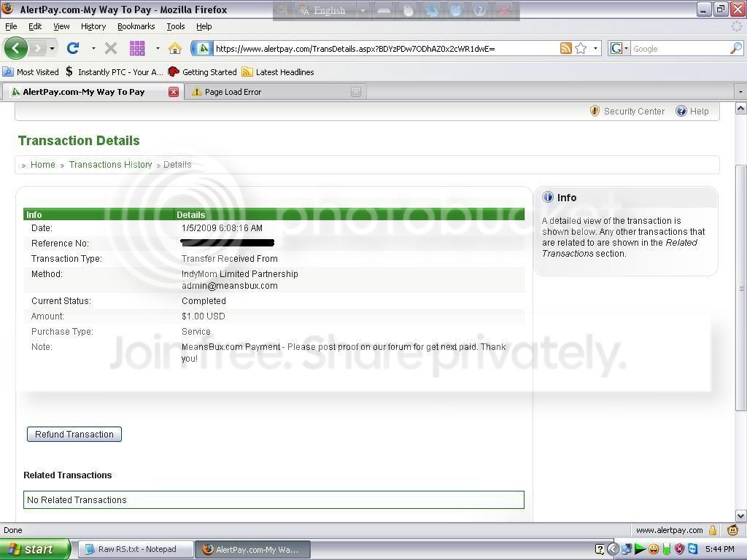Expand hidden tray icons with chevron button
The width and height of the screenshot is (747, 560).
click(613, 550)
